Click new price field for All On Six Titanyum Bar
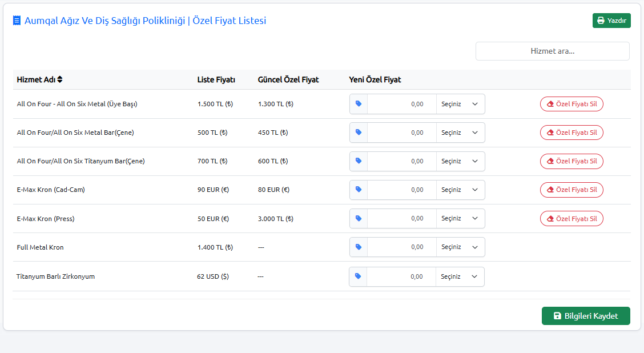This screenshot has height=353, width=644. tap(402, 161)
